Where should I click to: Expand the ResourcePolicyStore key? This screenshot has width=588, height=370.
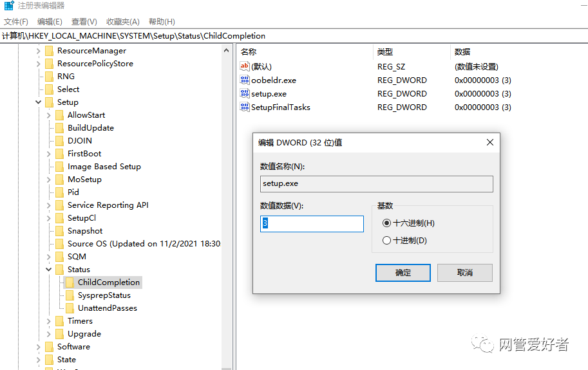click(38, 64)
